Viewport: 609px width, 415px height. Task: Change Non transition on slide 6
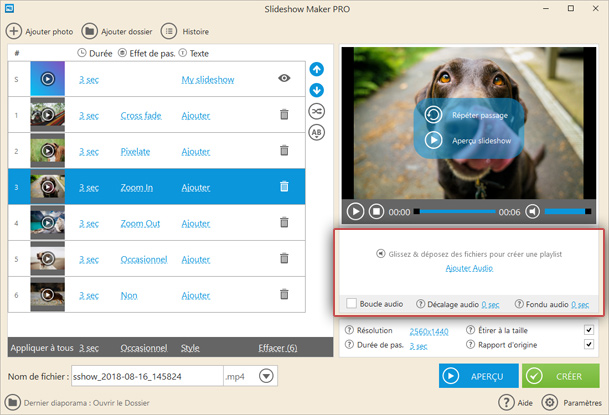(129, 295)
